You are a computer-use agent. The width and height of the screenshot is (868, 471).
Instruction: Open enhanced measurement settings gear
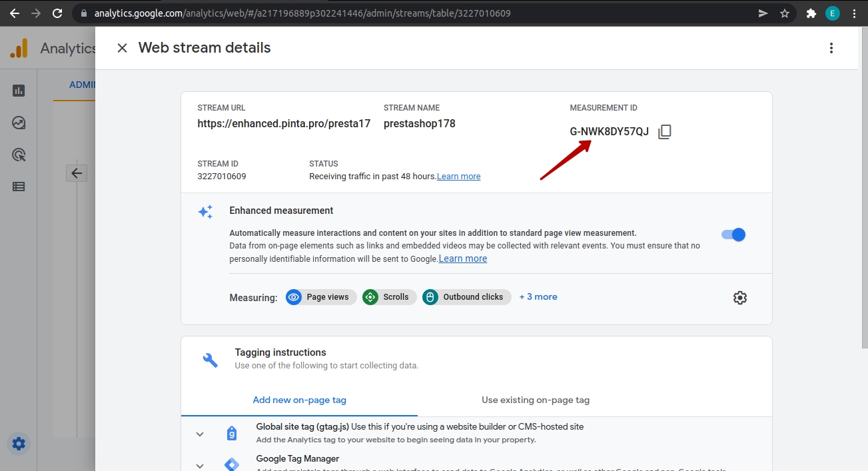point(739,298)
